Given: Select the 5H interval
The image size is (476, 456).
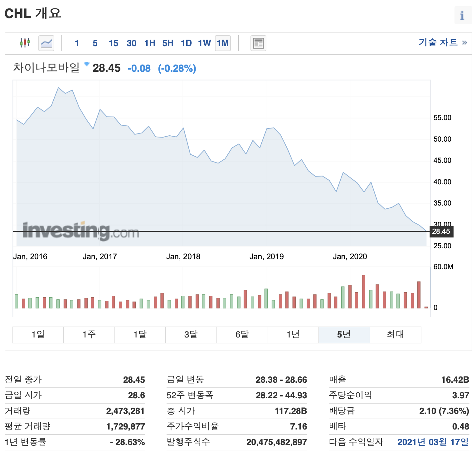Looking at the screenshot, I should [168, 43].
